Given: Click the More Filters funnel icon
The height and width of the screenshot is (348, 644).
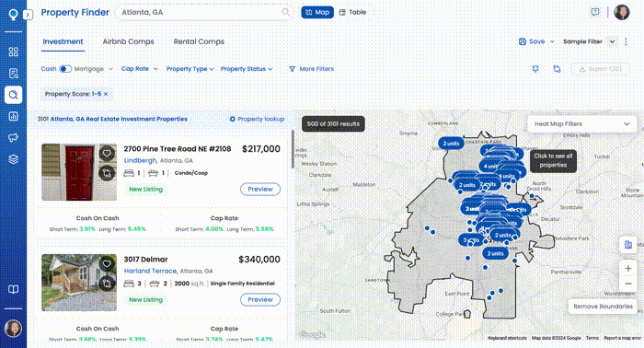Looking at the screenshot, I should [292, 69].
